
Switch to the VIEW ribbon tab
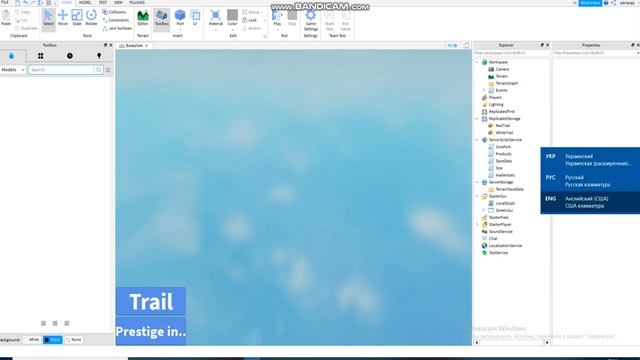(118, 2)
